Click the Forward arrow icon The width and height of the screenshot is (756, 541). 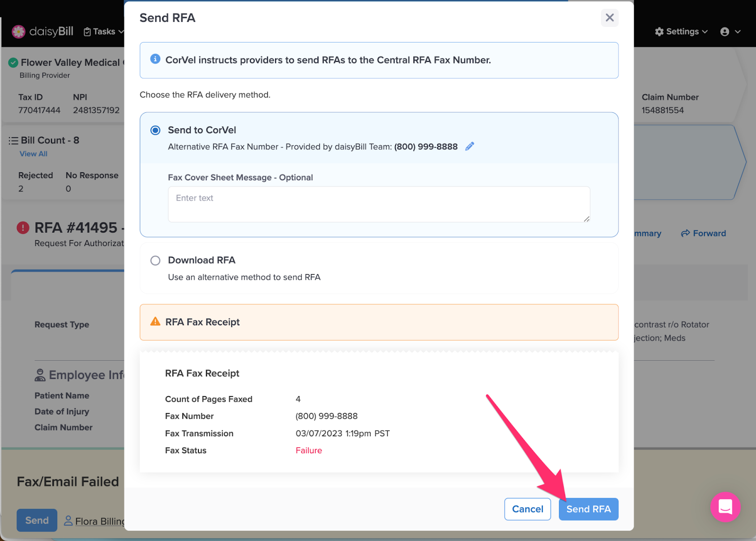click(x=685, y=233)
